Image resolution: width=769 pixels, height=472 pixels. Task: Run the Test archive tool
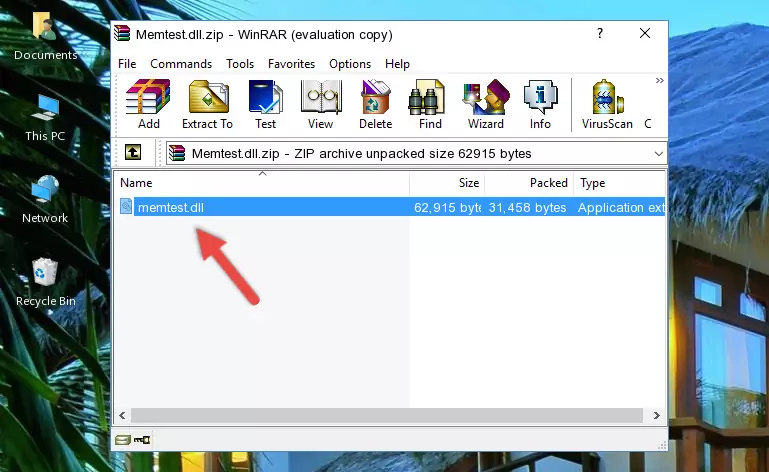pos(265,104)
